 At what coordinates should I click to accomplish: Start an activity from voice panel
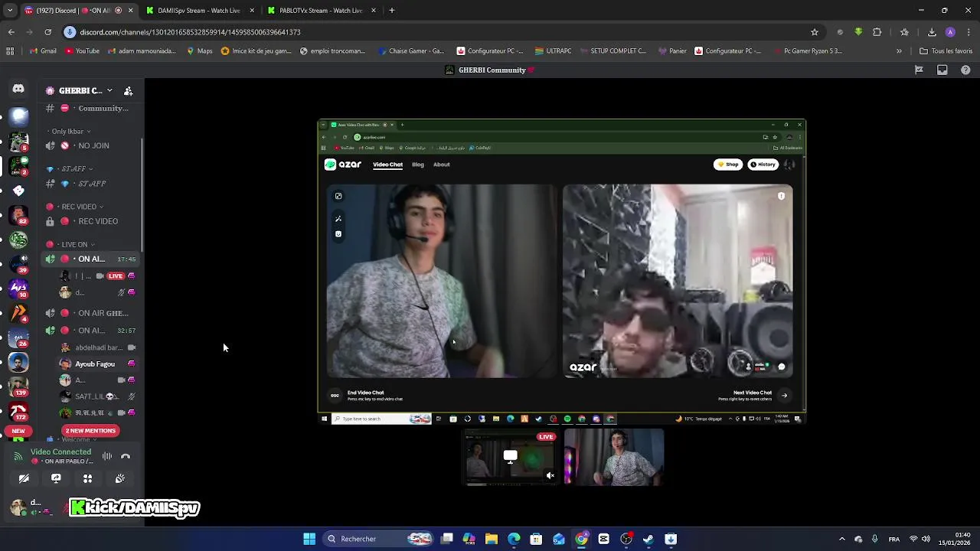[x=87, y=478]
